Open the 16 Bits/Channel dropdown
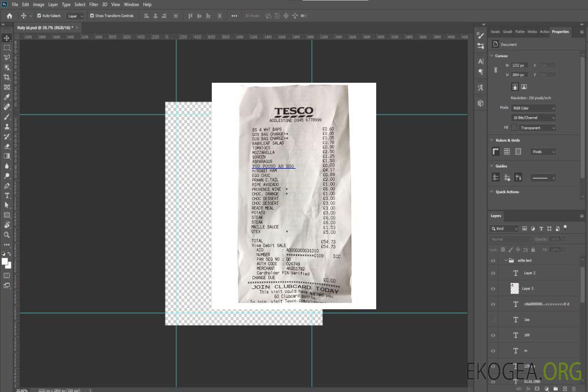Screen dimensions: 588x392 coord(533,118)
